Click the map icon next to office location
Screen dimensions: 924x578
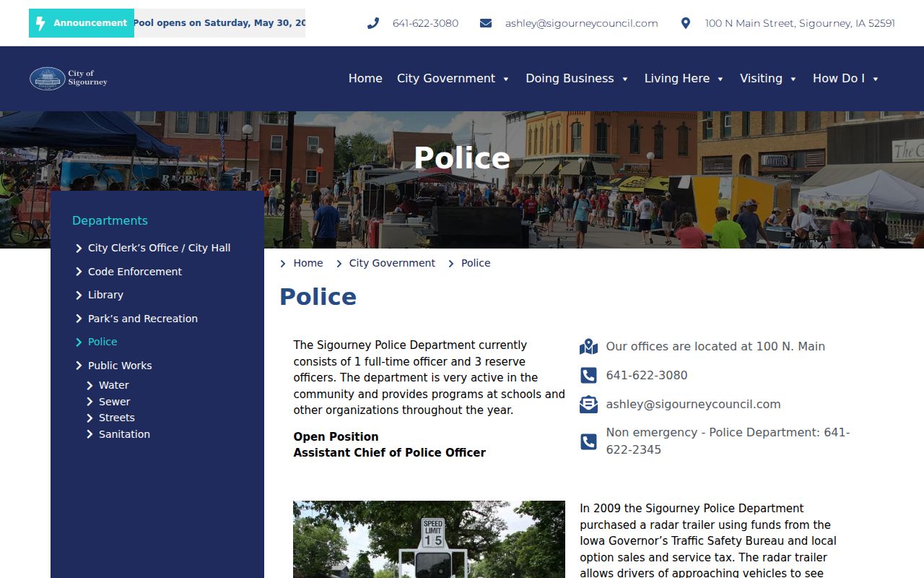click(x=588, y=347)
